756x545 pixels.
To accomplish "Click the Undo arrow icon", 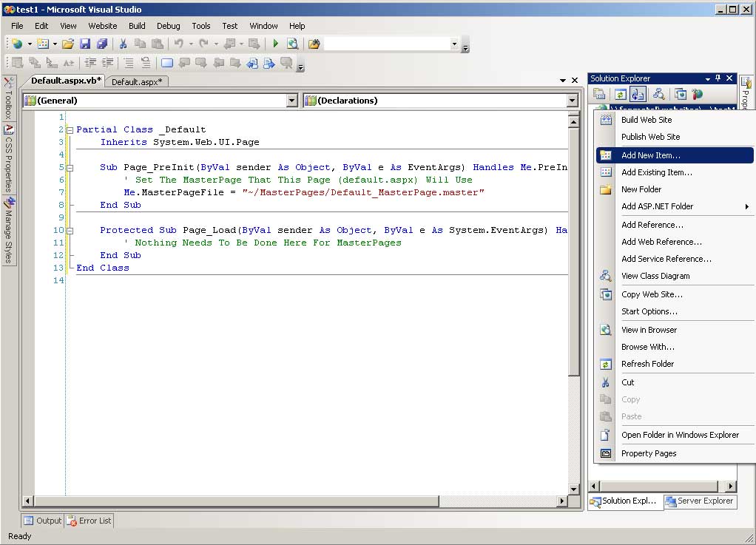I will [x=179, y=44].
